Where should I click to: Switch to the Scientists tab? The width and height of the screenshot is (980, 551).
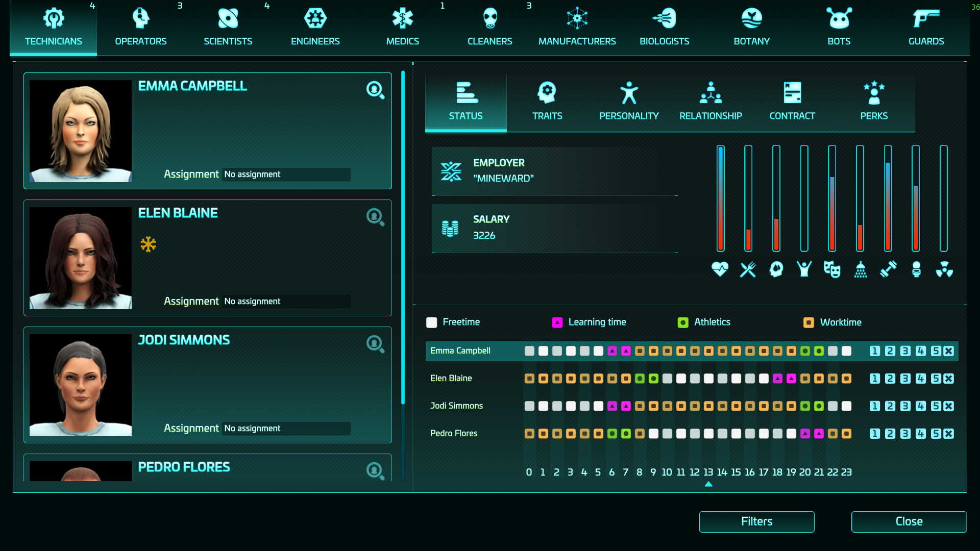tap(228, 28)
